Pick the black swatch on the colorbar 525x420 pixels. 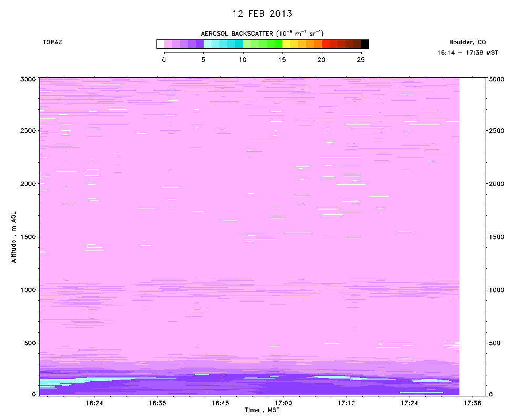365,44
